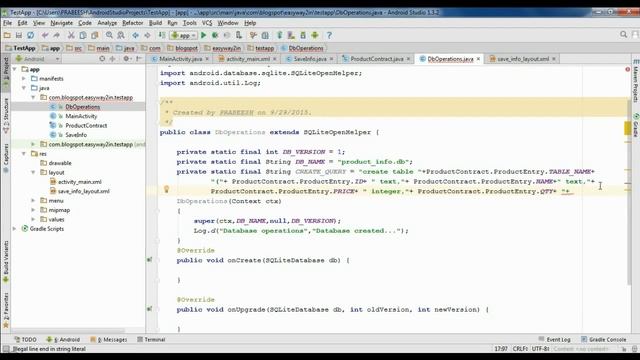Open the VCS menu
Viewport: 640px width, 360px height.
tap(207, 23)
